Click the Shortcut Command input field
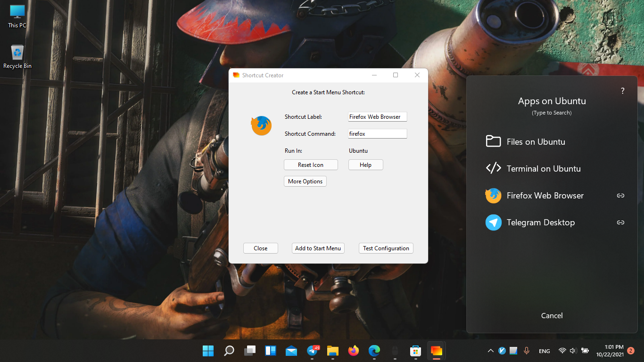The height and width of the screenshot is (362, 644). [x=377, y=134]
